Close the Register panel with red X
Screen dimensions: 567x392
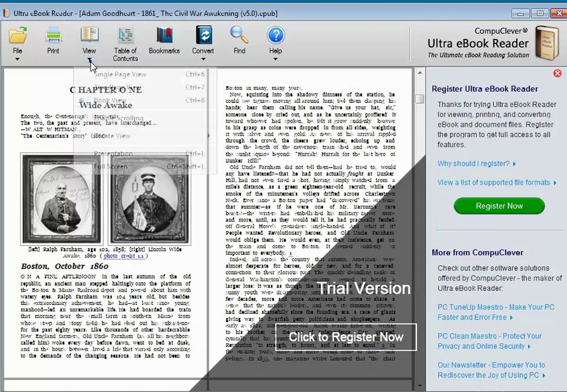coord(558,73)
